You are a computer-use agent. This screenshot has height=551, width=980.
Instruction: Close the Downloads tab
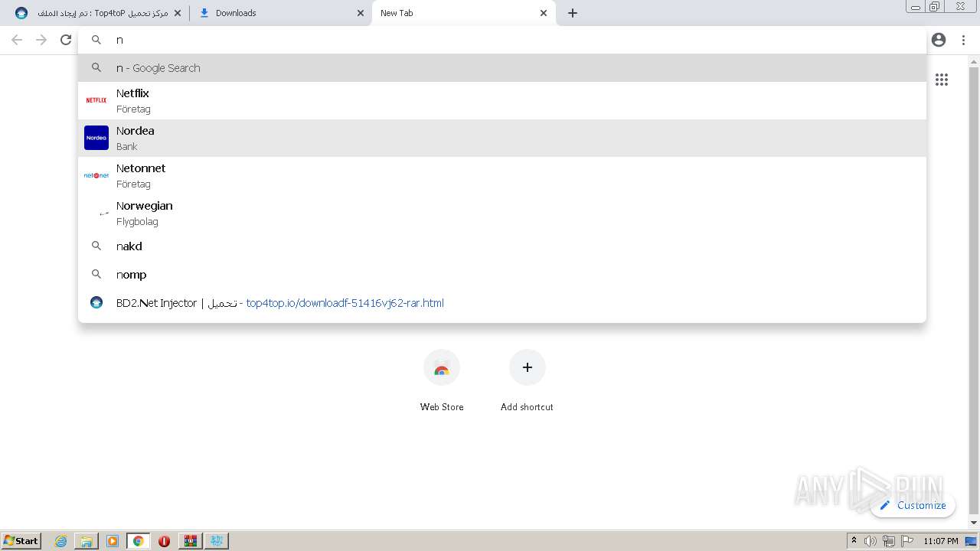click(x=361, y=13)
